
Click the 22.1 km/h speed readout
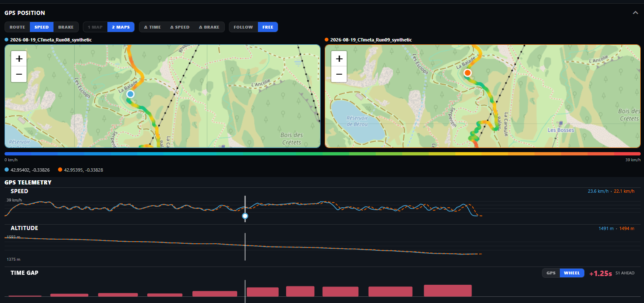(x=624, y=191)
